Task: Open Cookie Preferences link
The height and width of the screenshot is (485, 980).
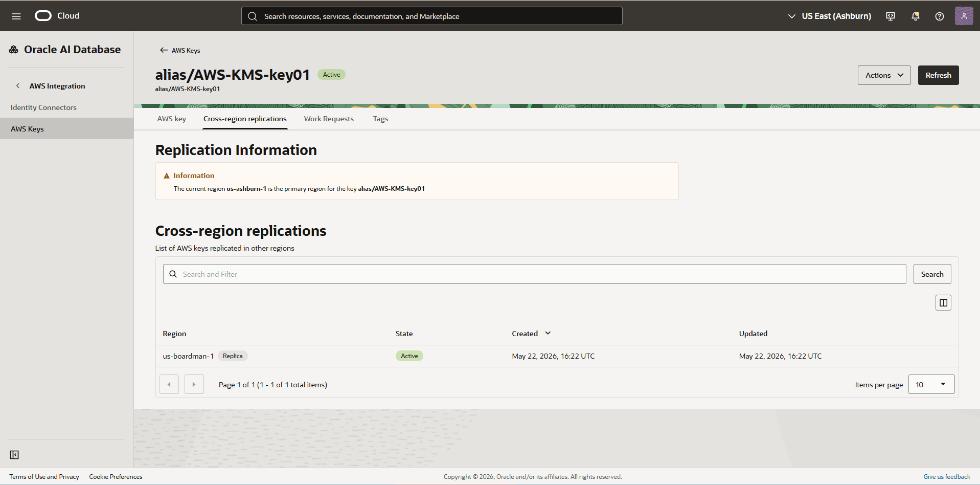Action: coord(116,477)
